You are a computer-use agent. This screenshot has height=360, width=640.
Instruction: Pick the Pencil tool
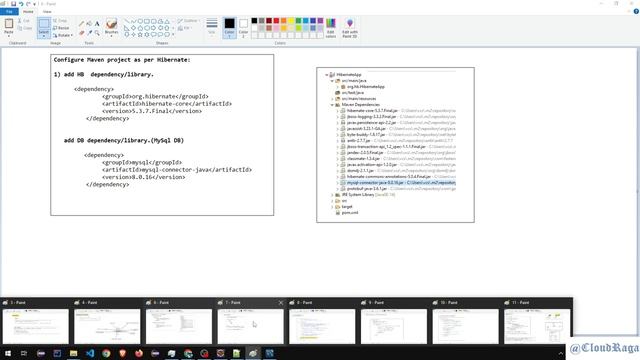click(x=81, y=24)
